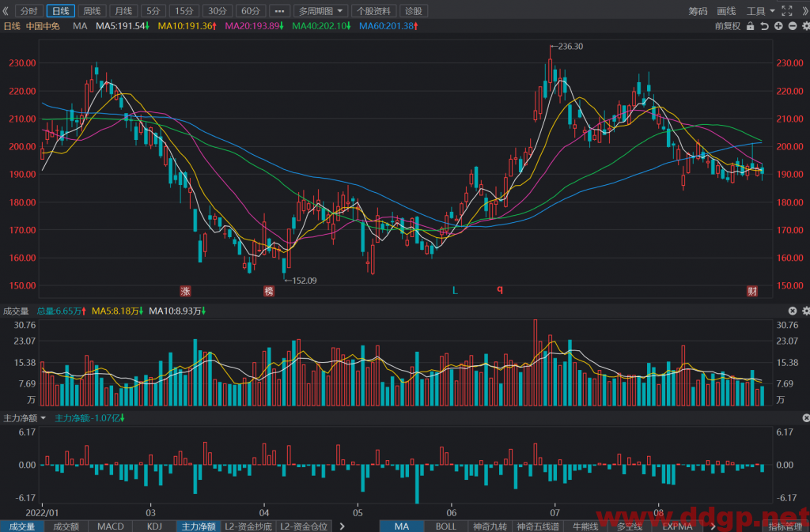Click MA10:191.36 indicator label

187,26
